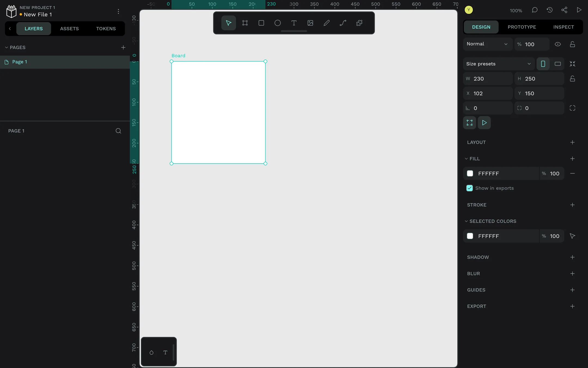The width and height of the screenshot is (588, 368).
Task: Open the color palette drop icon
Action: point(151,352)
